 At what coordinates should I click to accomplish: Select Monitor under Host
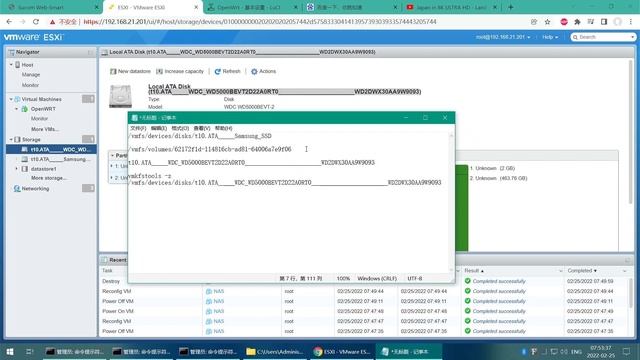point(30,85)
